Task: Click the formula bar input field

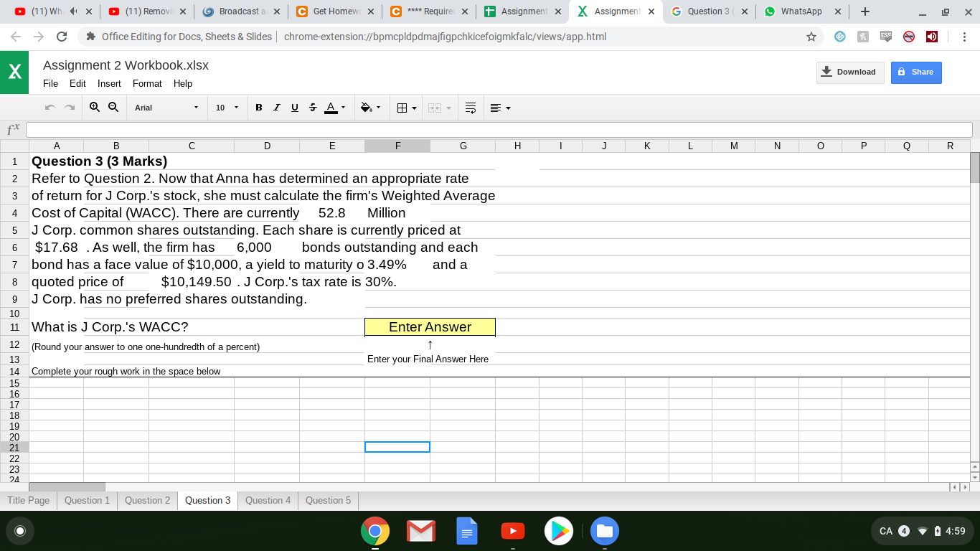Action: pyautogui.click(x=499, y=129)
